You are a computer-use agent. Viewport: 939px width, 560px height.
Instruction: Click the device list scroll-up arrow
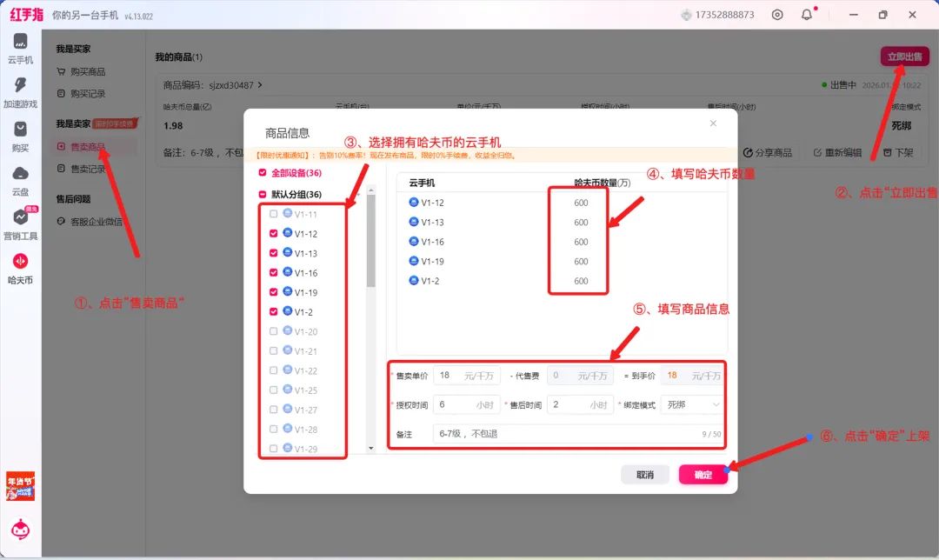click(x=371, y=190)
